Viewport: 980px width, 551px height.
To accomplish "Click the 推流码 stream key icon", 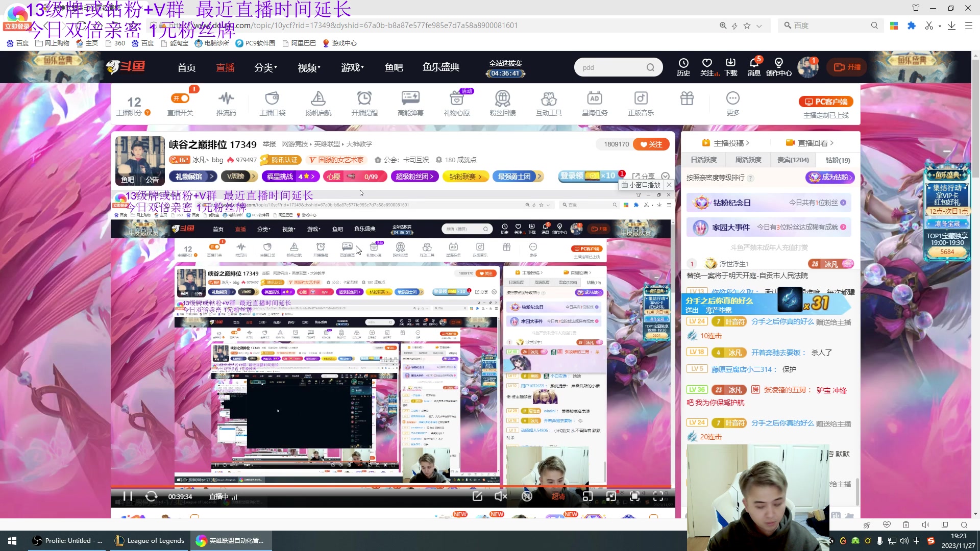I will coord(226,104).
